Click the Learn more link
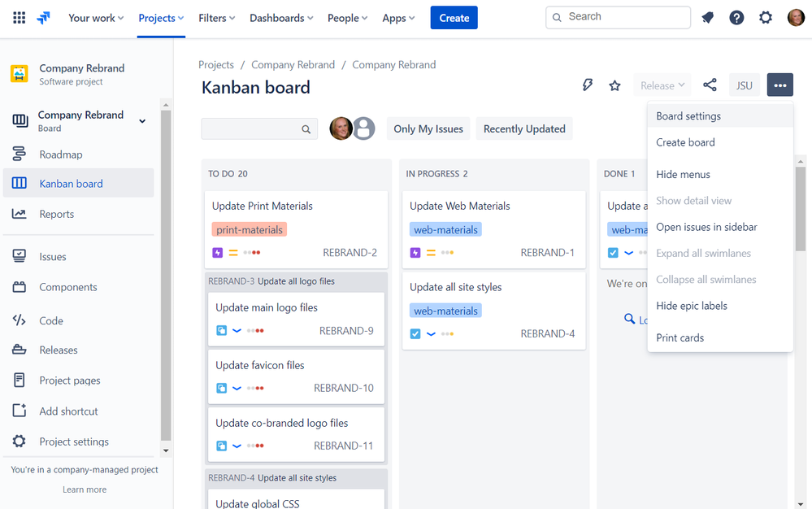Viewport: 812px width, 509px height. pos(85,489)
